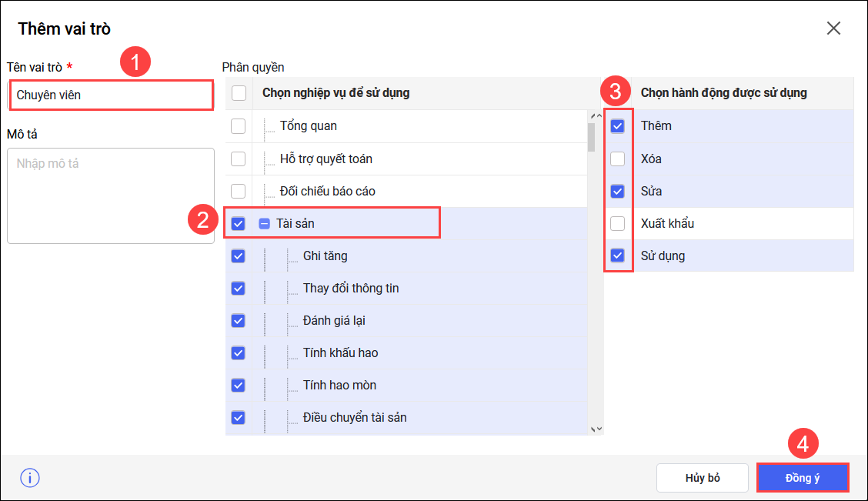Check the Xuất khẩu action checkbox
The height and width of the screenshot is (501, 868).
pos(617,223)
